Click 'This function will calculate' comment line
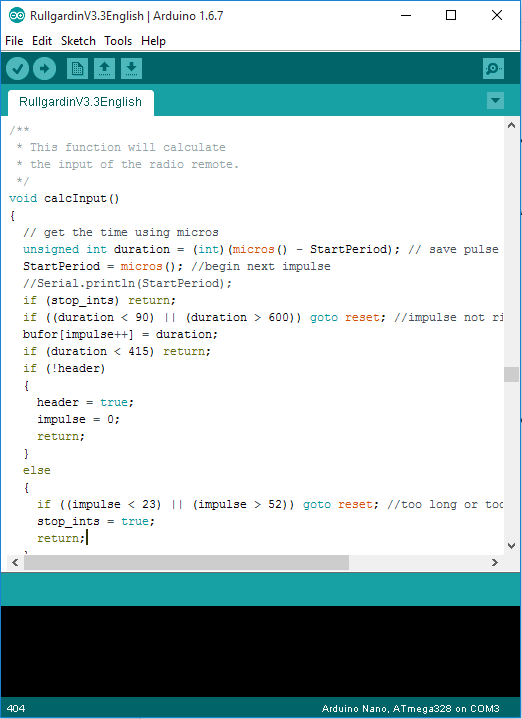 pyautogui.click(x=121, y=147)
